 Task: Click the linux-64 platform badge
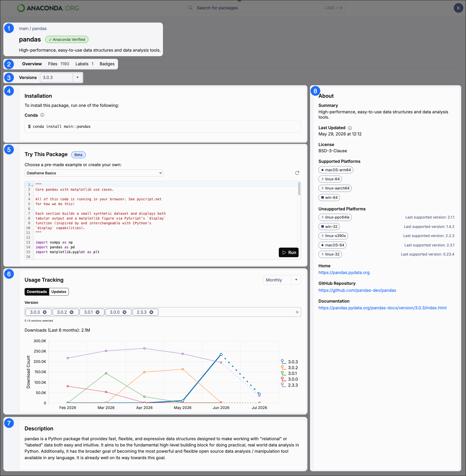(x=330, y=179)
